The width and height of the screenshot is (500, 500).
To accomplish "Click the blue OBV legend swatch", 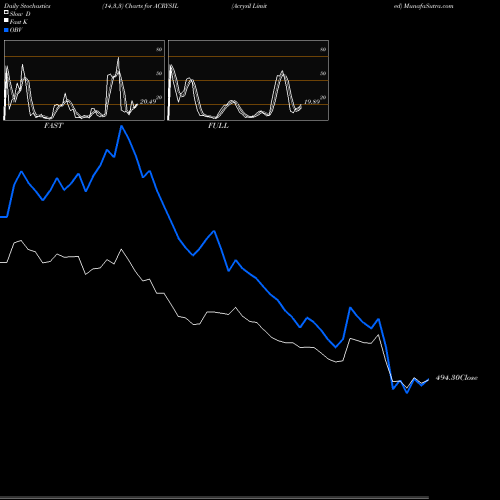I will [x=6, y=30].
